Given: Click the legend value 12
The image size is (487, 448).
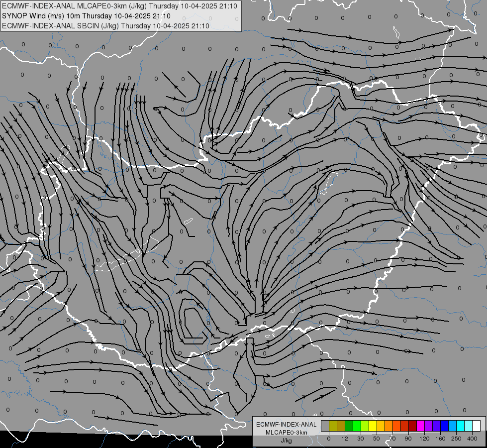Looking at the screenshot, I should pos(344,439).
